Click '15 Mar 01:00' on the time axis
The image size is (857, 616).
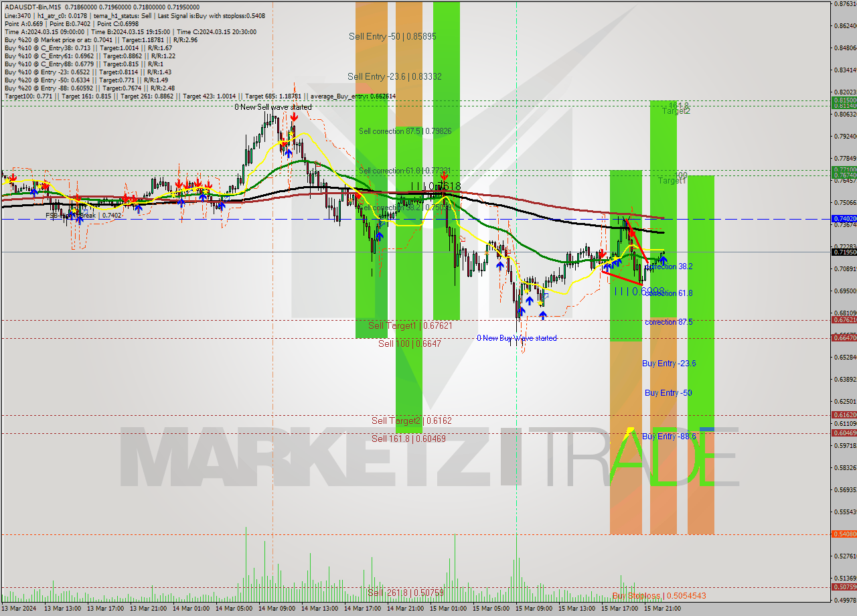click(448, 609)
